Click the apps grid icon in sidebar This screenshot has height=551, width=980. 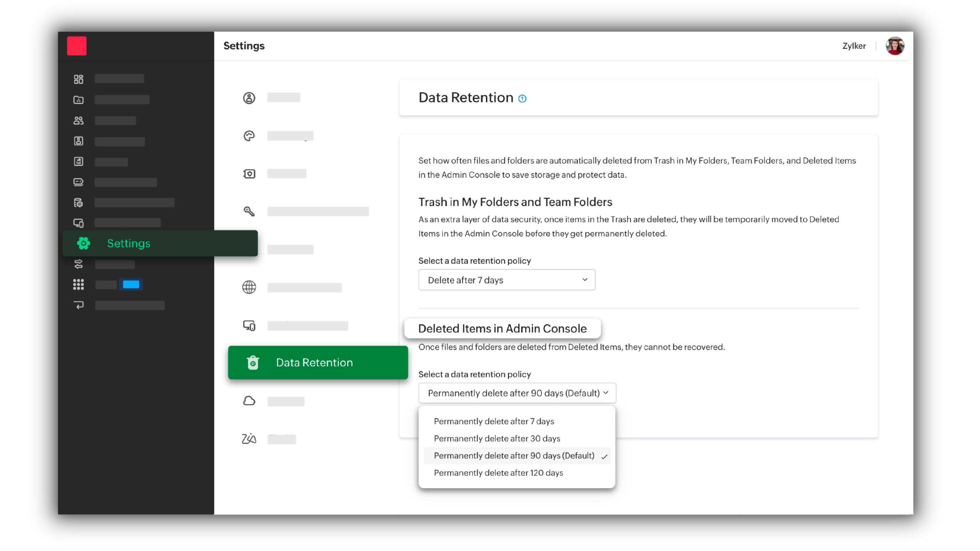pyautogui.click(x=78, y=284)
